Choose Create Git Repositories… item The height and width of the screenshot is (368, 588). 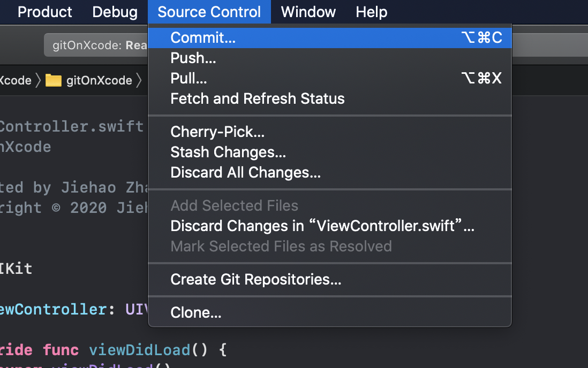(x=256, y=279)
